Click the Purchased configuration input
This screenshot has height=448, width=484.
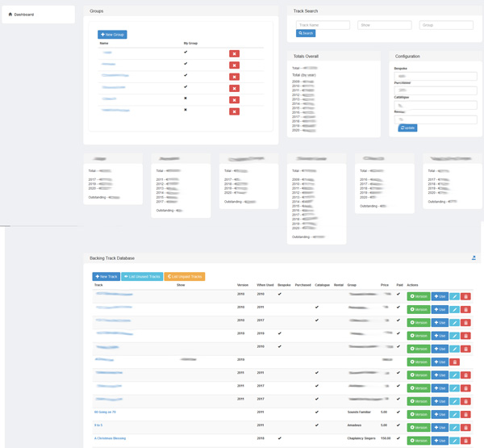436,90
